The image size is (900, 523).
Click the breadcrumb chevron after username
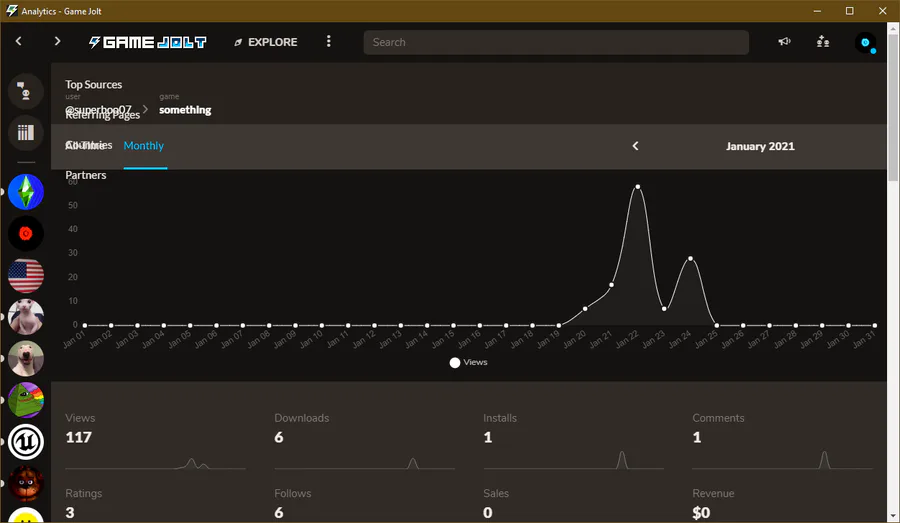(x=145, y=109)
